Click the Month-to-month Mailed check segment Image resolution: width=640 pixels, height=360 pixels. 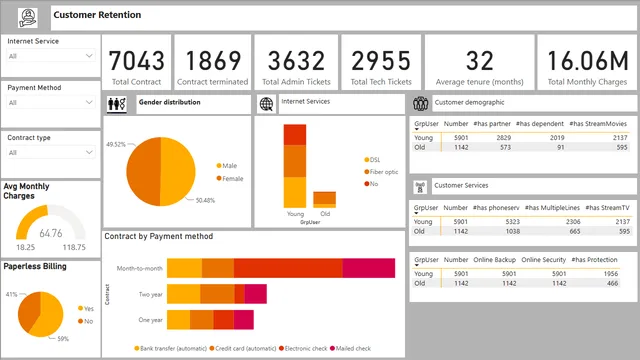(x=369, y=268)
